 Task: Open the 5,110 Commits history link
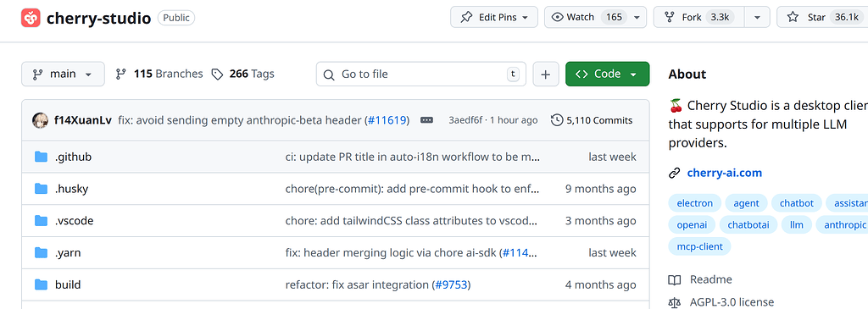592,120
